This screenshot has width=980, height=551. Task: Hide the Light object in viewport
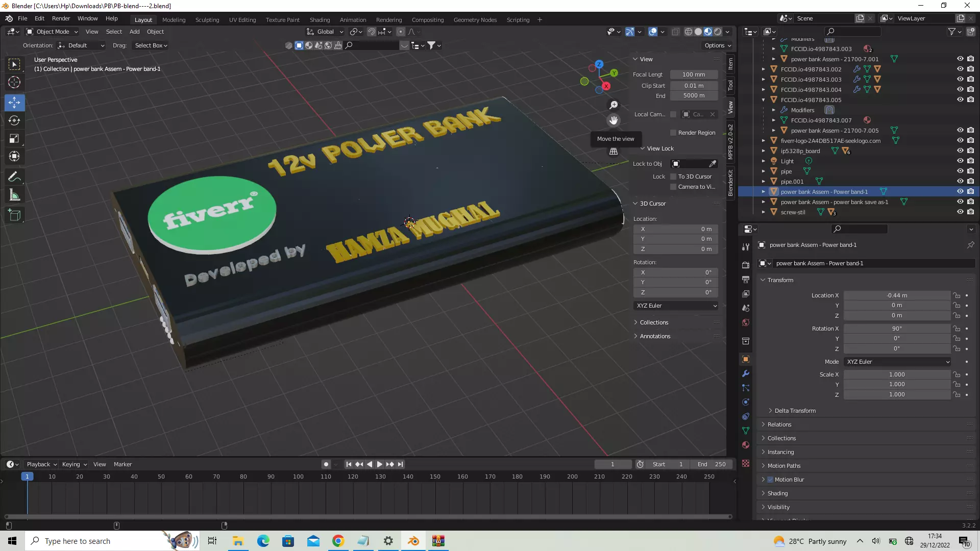click(x=960, y=161)
